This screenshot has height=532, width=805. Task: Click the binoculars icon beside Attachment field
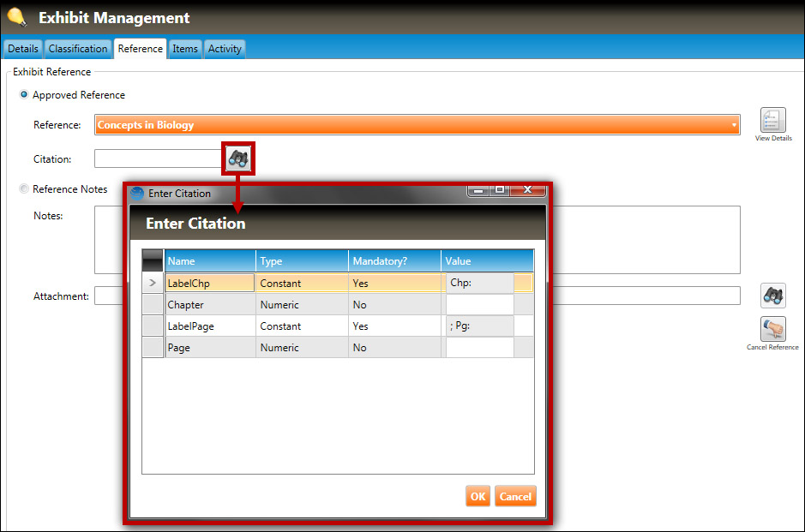(x=772, y=296)
